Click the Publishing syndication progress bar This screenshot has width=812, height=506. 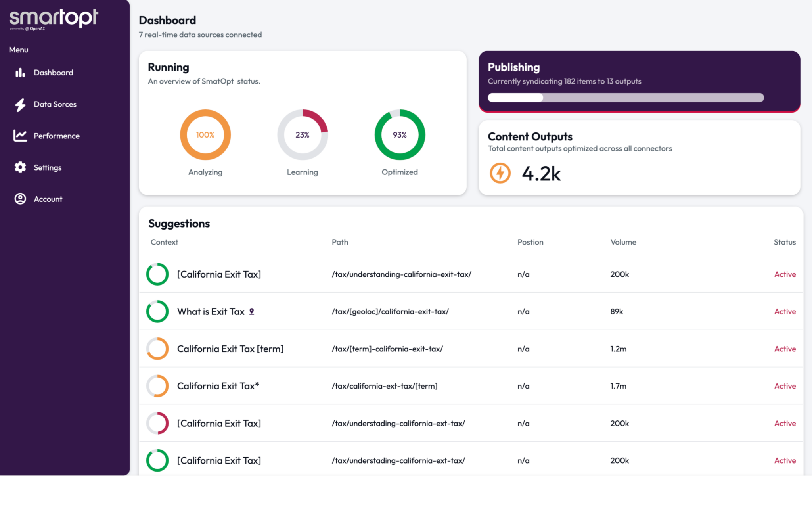625,98
